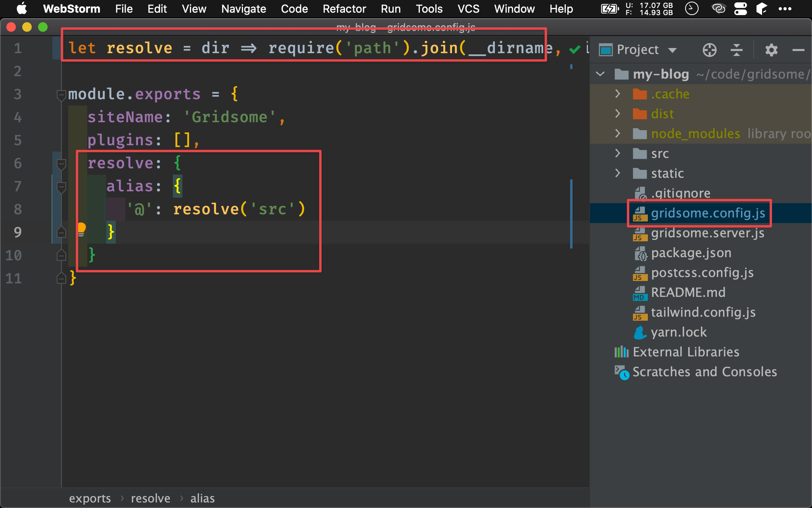Click the .cache folder icon
Image resolution: width=812 pixels, height=508 pixels.
pos(640,94)
